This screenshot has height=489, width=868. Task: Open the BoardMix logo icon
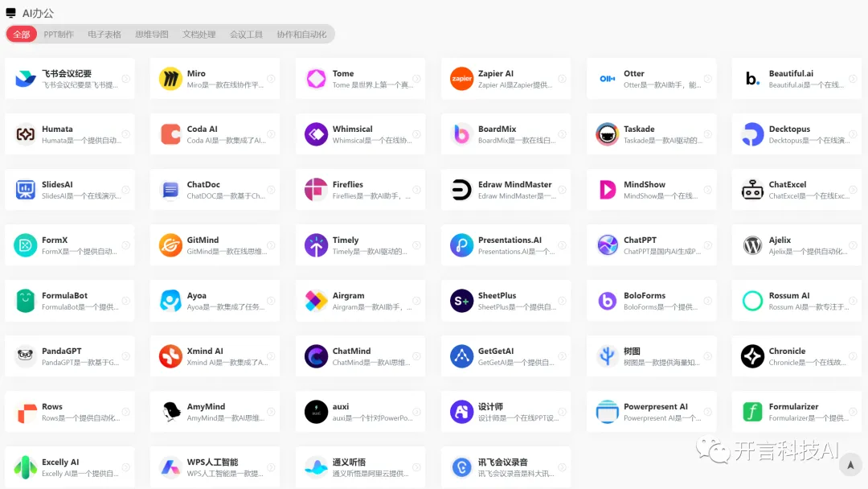(461, 134)
